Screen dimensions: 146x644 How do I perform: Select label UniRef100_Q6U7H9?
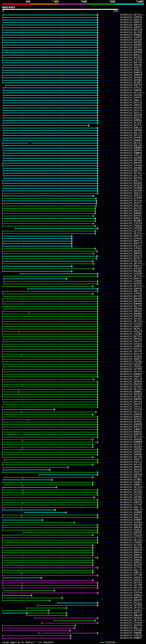coord(131,115)
